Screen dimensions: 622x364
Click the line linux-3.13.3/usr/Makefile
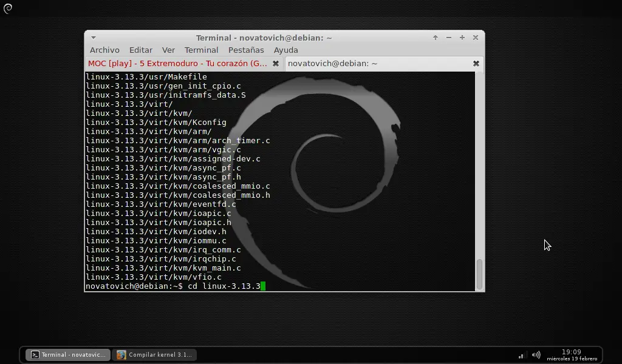pyautogui.click(x=146, y=77)
